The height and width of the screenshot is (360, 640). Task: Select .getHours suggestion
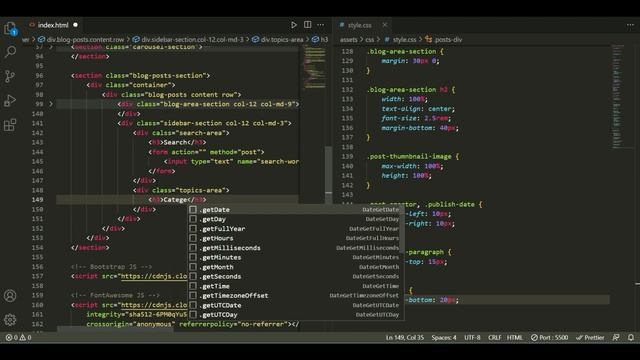click(x=296, y=238)
